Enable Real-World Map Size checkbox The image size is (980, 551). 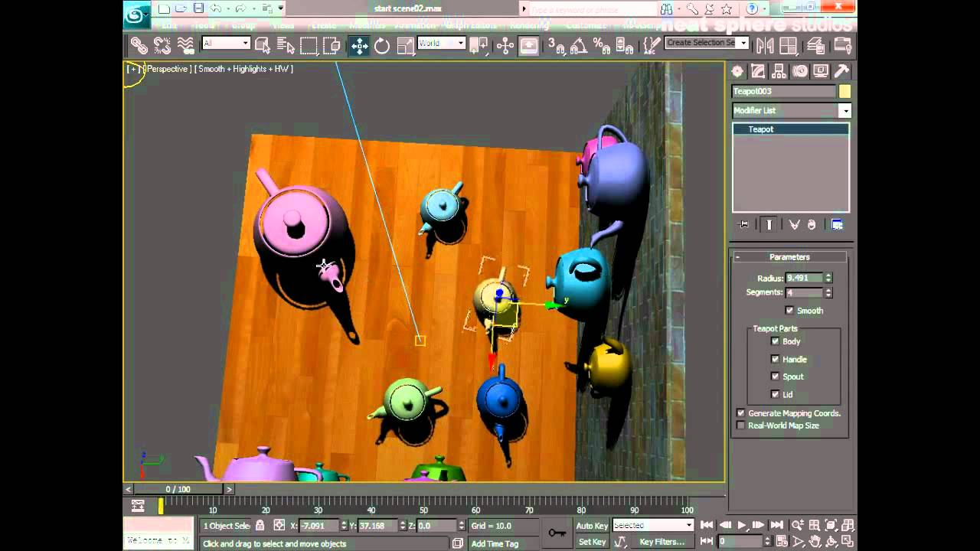tap(740, 425)
